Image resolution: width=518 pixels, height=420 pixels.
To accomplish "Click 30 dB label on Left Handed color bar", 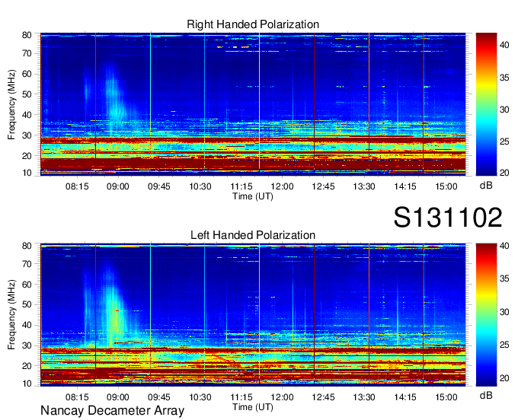I will click(x=504, y=312).
